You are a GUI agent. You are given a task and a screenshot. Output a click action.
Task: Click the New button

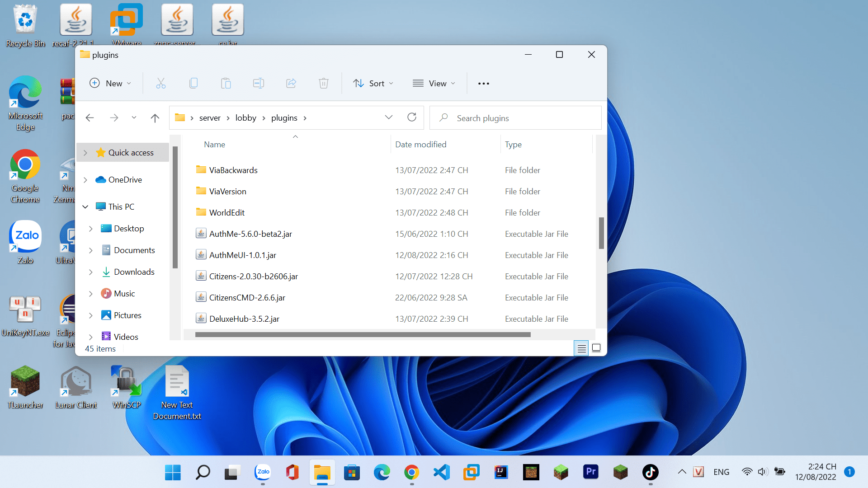(111, 83)
